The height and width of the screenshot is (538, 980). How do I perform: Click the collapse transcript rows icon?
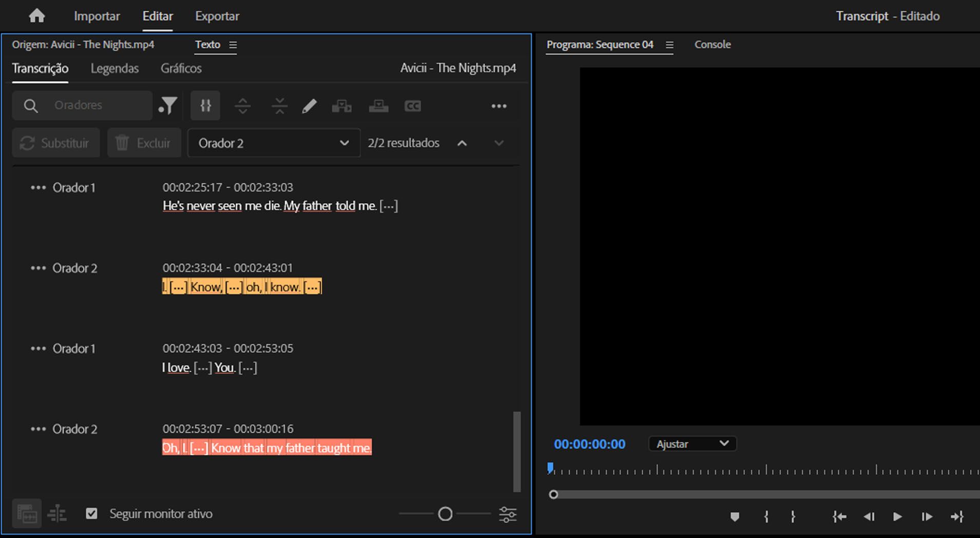coord(279,105)
